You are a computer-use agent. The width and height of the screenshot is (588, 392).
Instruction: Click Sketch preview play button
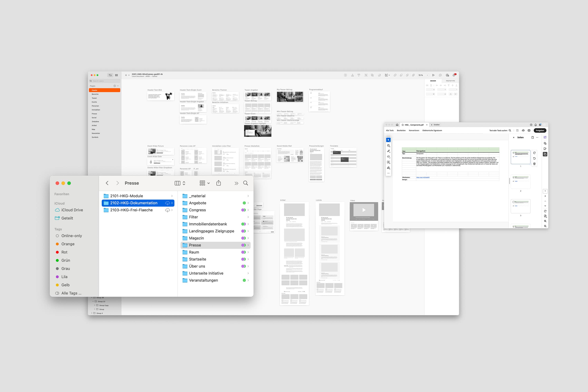coord(433,75)
